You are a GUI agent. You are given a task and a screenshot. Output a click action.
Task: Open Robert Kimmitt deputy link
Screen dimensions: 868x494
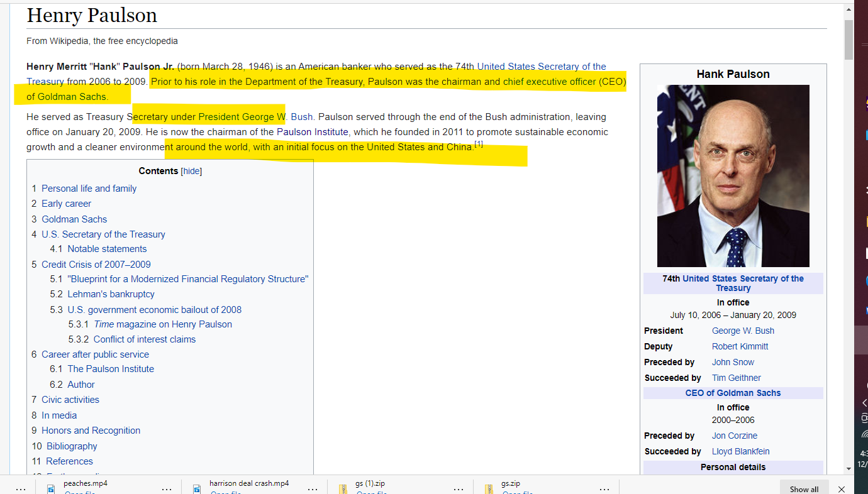740,346
